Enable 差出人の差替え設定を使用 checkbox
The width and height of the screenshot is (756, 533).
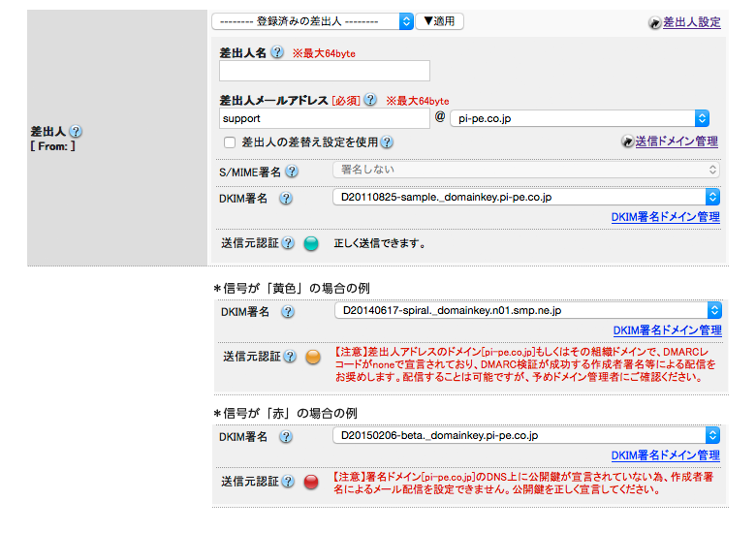(230, 142)
